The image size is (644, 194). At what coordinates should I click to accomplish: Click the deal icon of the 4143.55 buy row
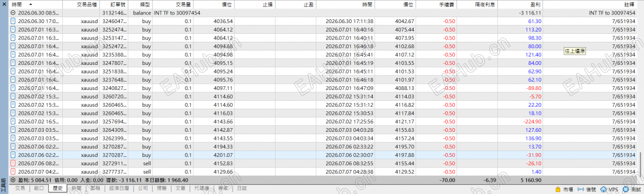pyautogui.click(x=13, y=138)
